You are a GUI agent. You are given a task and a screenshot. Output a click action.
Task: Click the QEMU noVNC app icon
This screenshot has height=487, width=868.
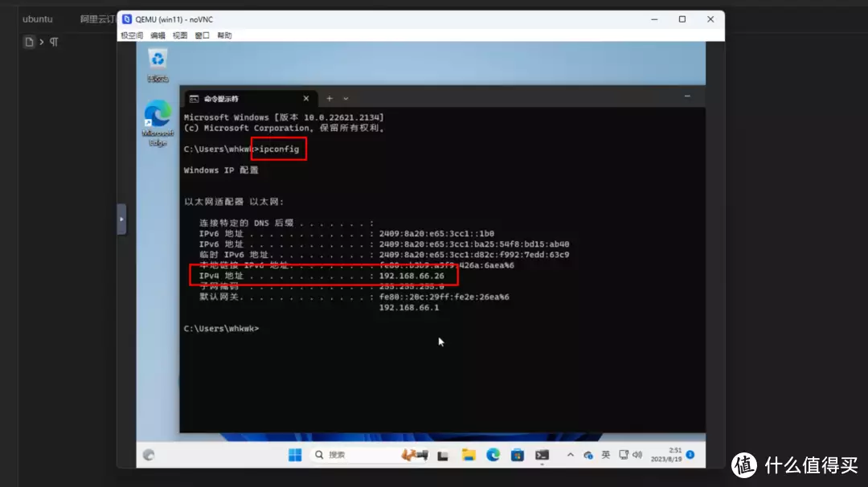pyautogui.click(x=127, y=19)
